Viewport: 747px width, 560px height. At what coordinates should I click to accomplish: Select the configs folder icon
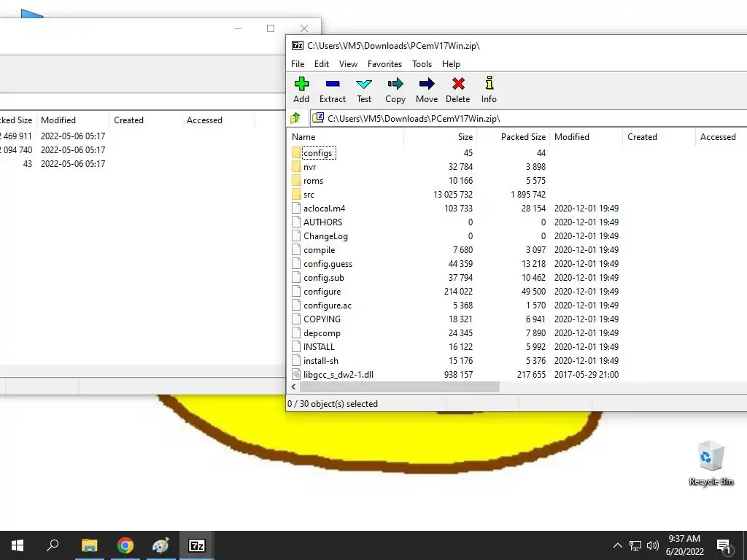coord(296,153)
